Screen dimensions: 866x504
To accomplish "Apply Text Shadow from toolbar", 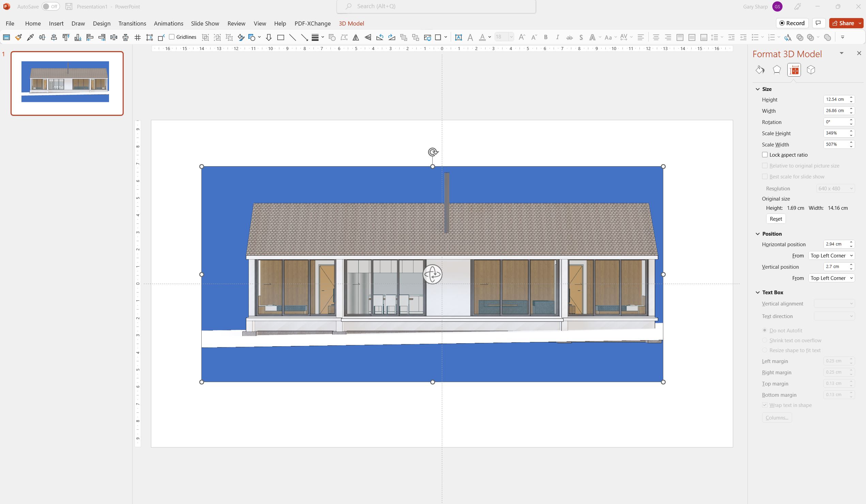I will (581, 37).
